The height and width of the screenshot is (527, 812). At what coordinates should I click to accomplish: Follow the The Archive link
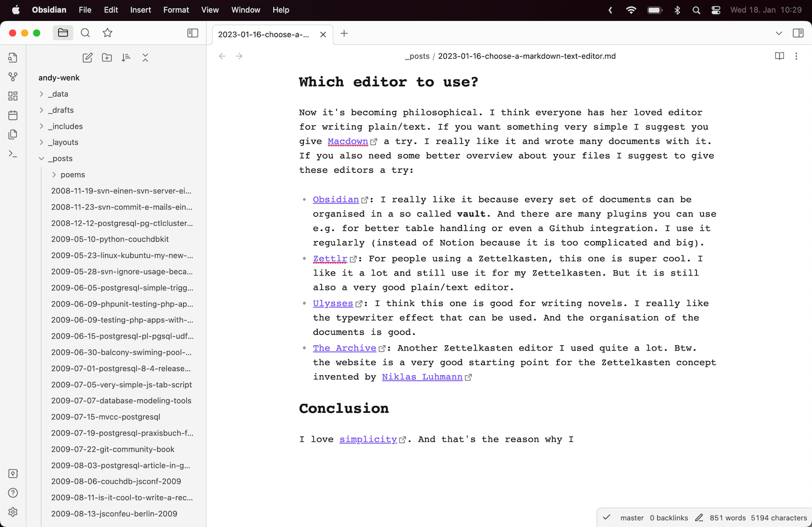345,348
